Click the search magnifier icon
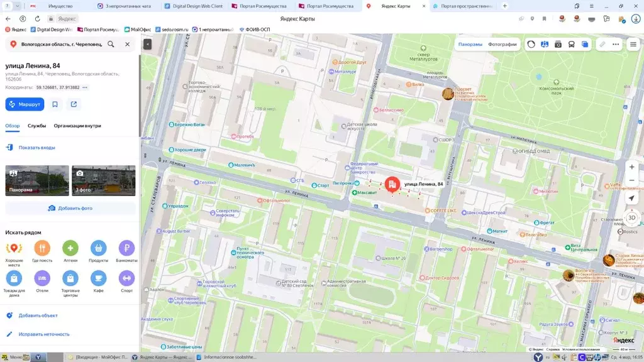The height and width of the screenshot is (362, 644). (x=111, y=44)
